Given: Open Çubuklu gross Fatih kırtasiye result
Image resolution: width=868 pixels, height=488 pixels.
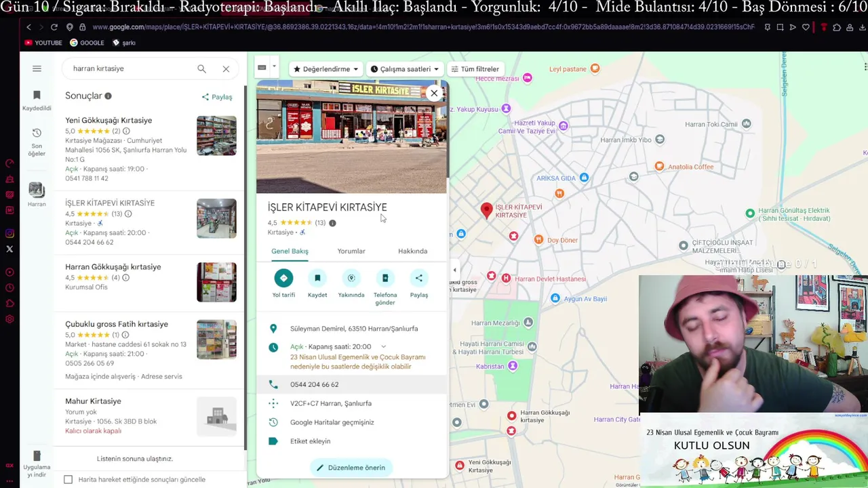Looking at the screenshot, I should [x=117, y=325].
